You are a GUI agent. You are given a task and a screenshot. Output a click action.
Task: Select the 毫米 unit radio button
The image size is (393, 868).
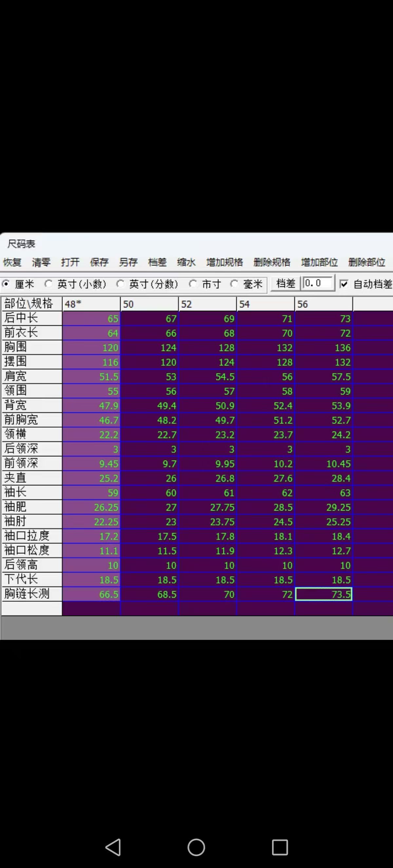(234, 284)
